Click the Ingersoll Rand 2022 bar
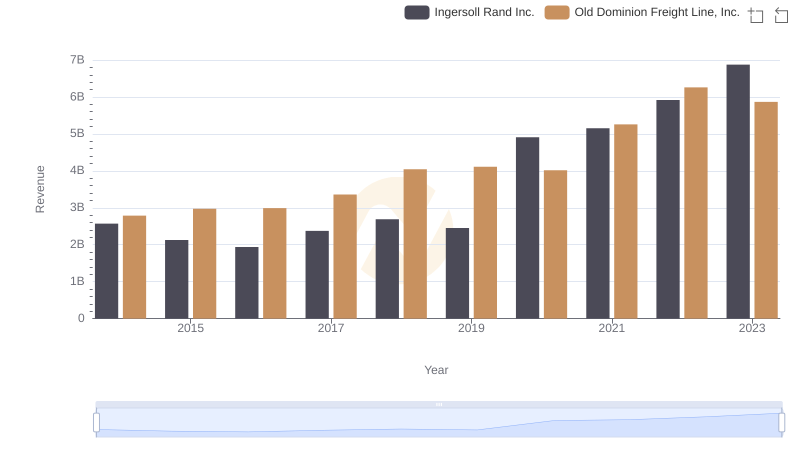The width and height of the screenshot is (800, 461). (668, 209)
